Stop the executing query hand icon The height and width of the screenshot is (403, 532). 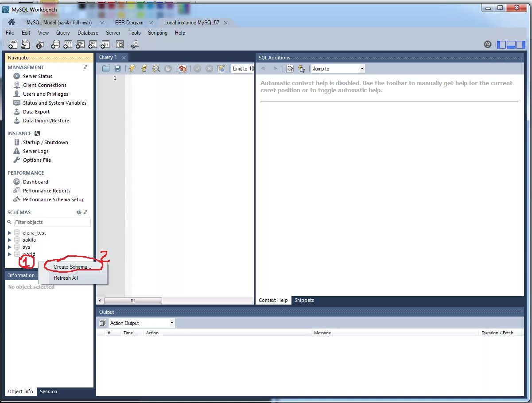click(168, 69)
